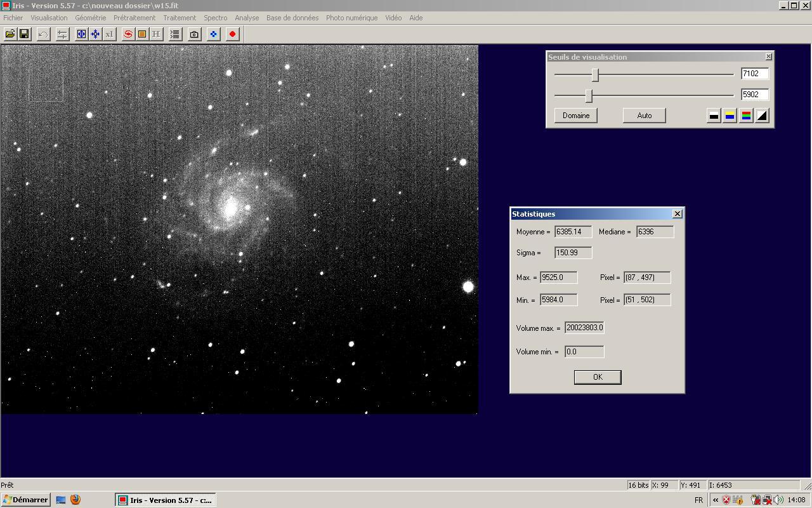Select the black and white palette button
The image size is (812, 508).
click(714, 116)
